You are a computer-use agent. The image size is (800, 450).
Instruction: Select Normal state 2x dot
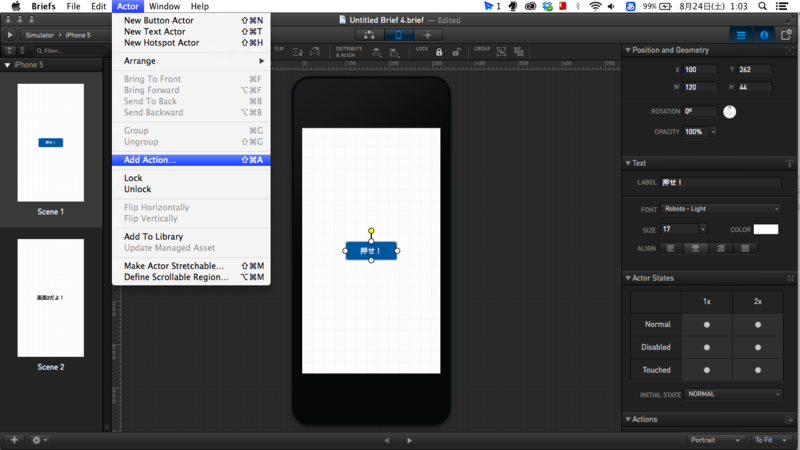point(758,324)
